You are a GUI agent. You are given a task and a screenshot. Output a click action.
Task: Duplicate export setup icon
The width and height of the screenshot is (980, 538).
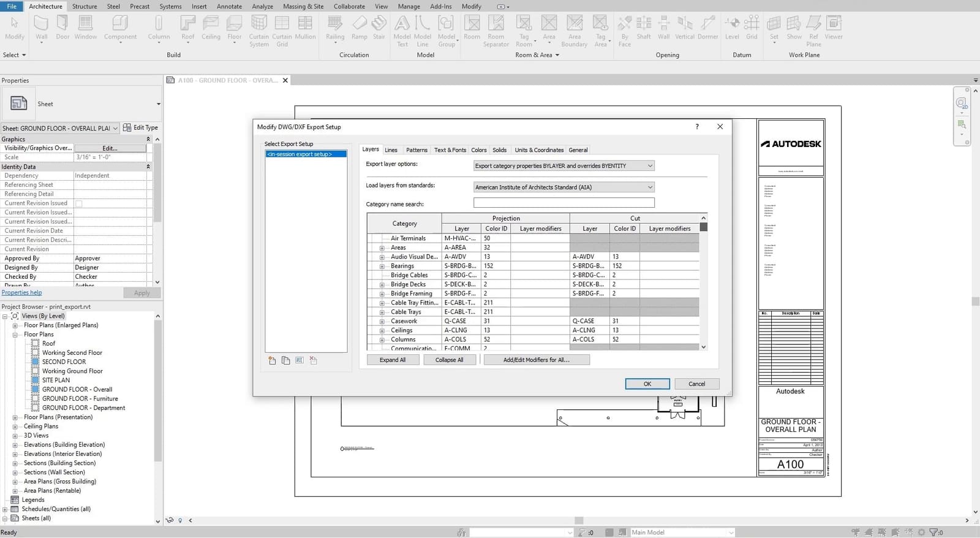click(285, 360)
